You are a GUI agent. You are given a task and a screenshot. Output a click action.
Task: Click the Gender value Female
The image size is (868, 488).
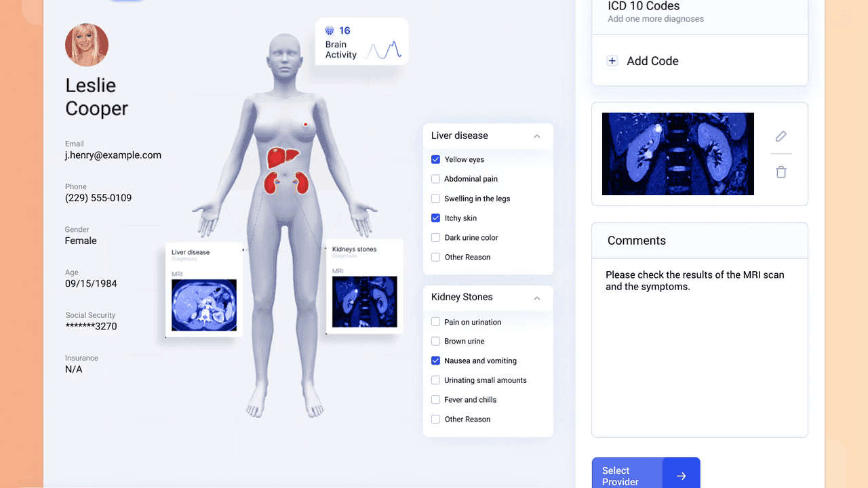coord(81,241)
